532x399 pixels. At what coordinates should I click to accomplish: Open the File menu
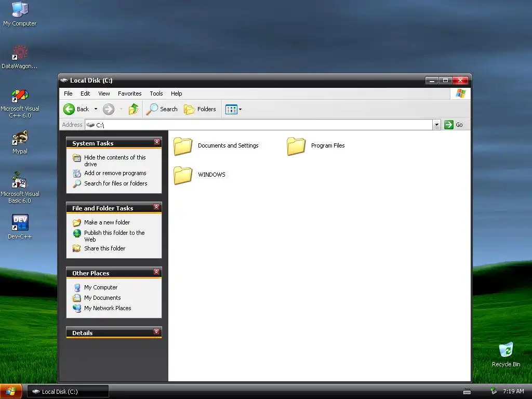(x=68, y=94)
